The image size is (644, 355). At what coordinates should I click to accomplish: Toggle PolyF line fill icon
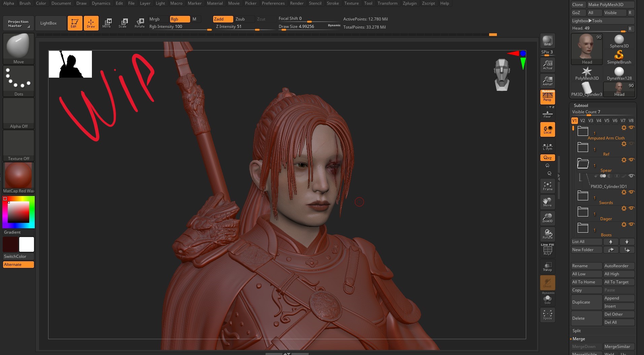(547, 250)
